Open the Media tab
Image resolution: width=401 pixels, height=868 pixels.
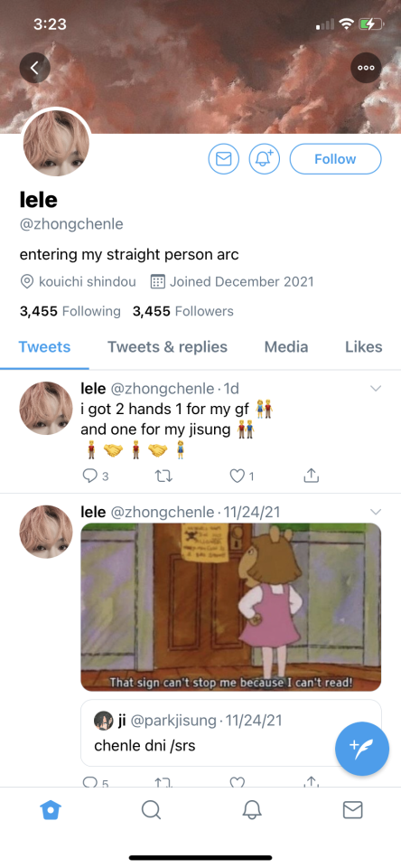pyautogui.click(x=286, y=347)
